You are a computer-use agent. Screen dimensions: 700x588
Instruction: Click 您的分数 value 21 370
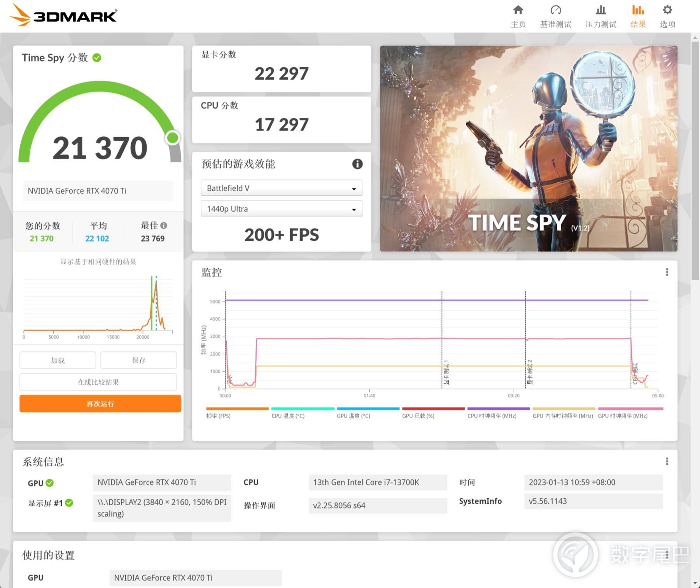click(42, 239)
